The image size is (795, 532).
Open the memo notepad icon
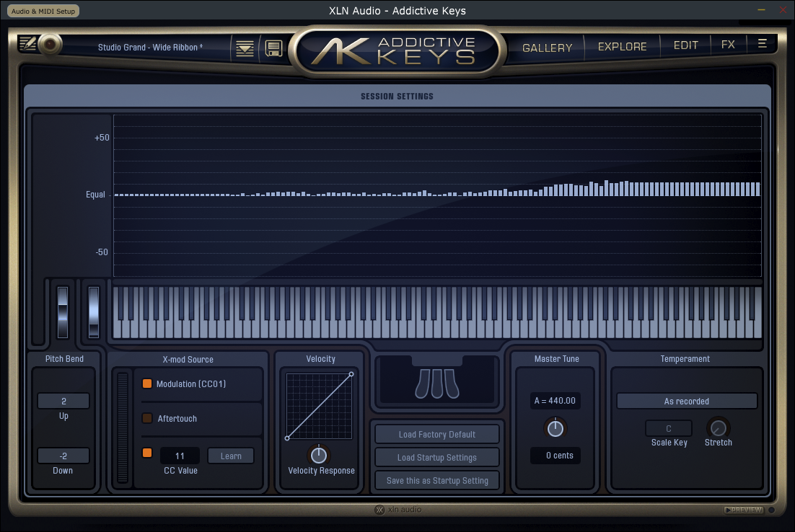(x=27, y=43)
